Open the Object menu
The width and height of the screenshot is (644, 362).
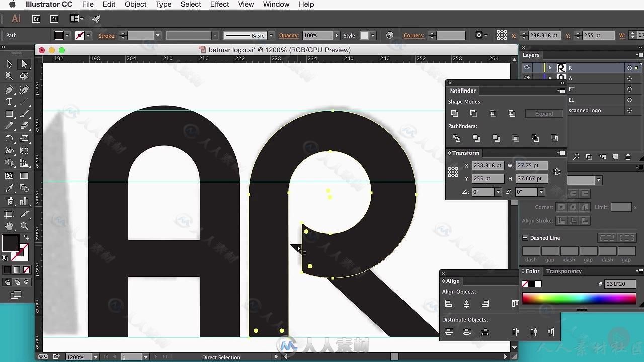135,4
